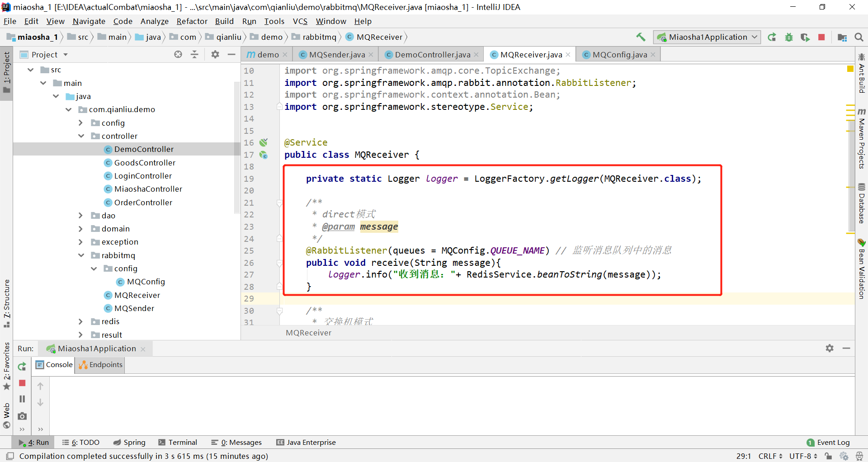Expand the exception package
The width and height of the screenshot is (868, 462).
click(x=81, y=241)
